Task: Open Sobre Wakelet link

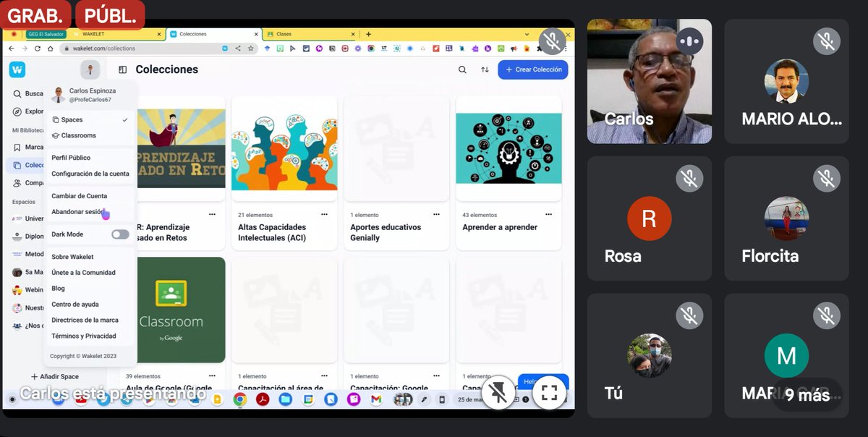Action: pos(72,257)
